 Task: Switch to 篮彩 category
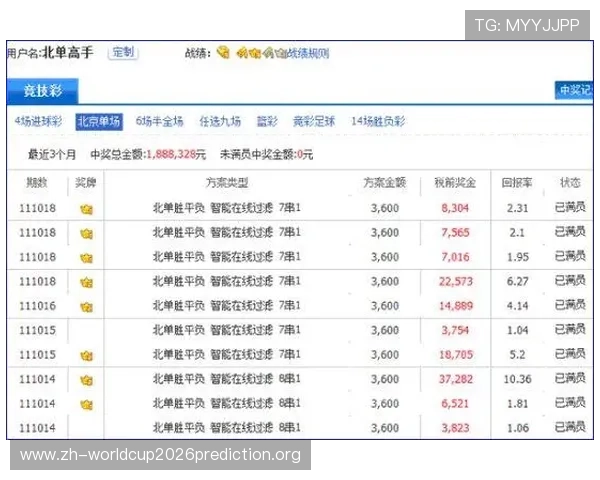pyautogui.click(x=267, y=121)
